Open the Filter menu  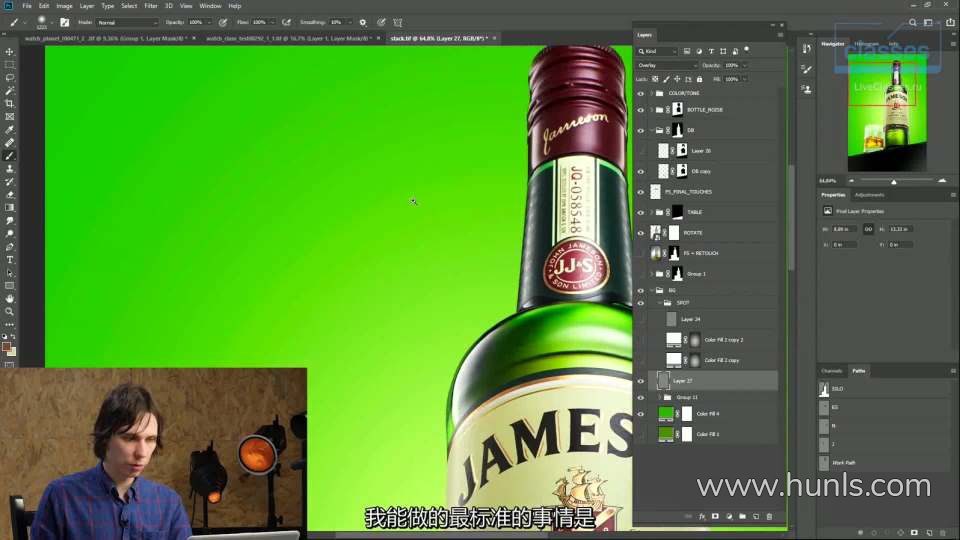151,6
